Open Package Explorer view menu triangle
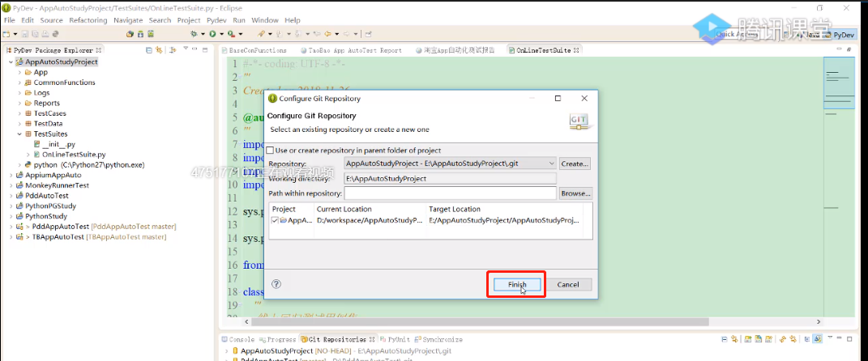 pos(186,48)
